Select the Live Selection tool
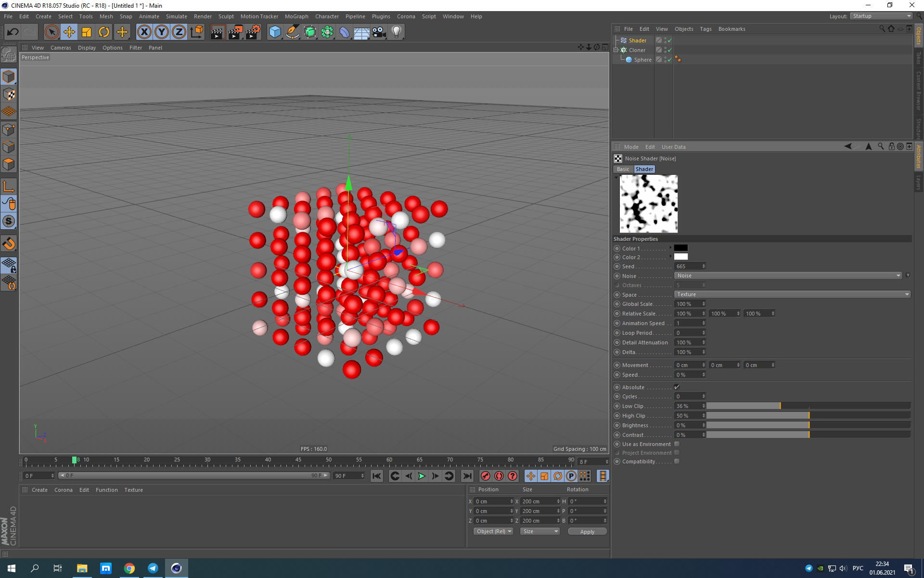 point(51,32)
